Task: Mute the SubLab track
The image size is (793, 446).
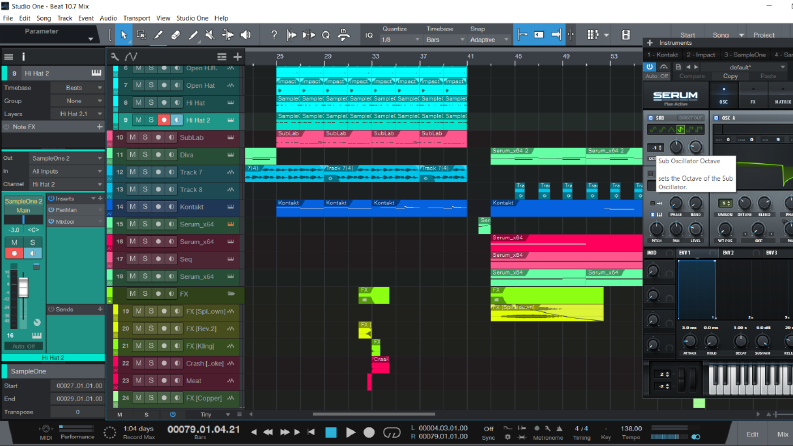Action: point(133,138)
